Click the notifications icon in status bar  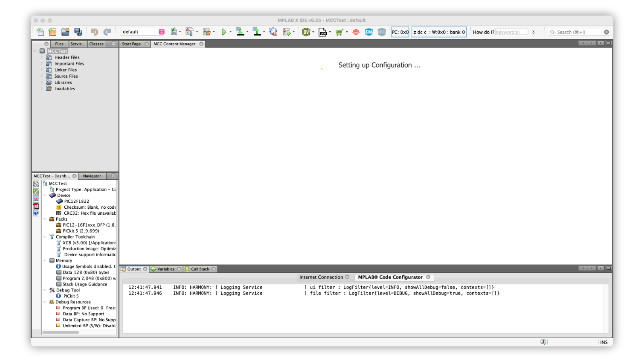(543, 342)
